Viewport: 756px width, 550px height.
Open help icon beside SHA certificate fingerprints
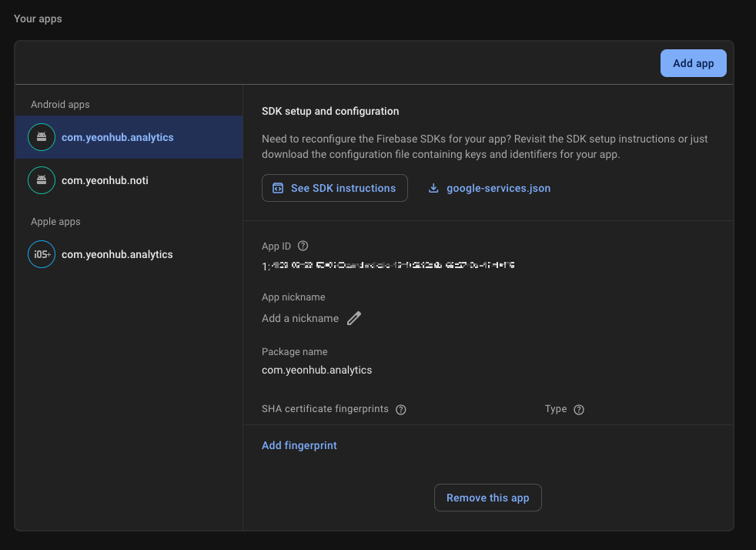click(400, 410)
